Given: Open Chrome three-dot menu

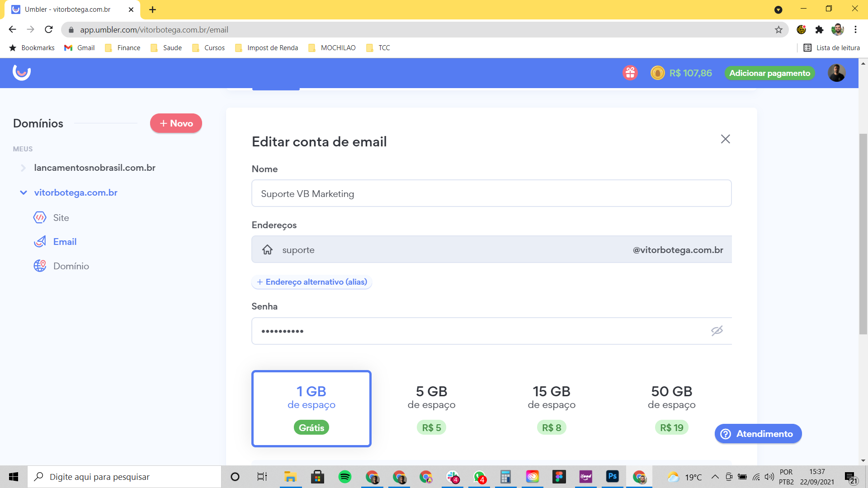Looking at the screenshot, I should 855,30.
